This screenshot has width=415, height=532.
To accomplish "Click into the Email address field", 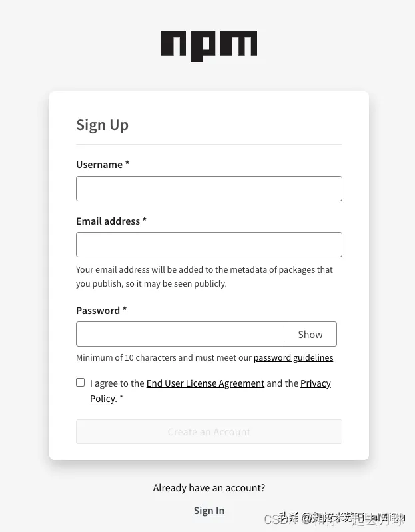I will [208, 245].
